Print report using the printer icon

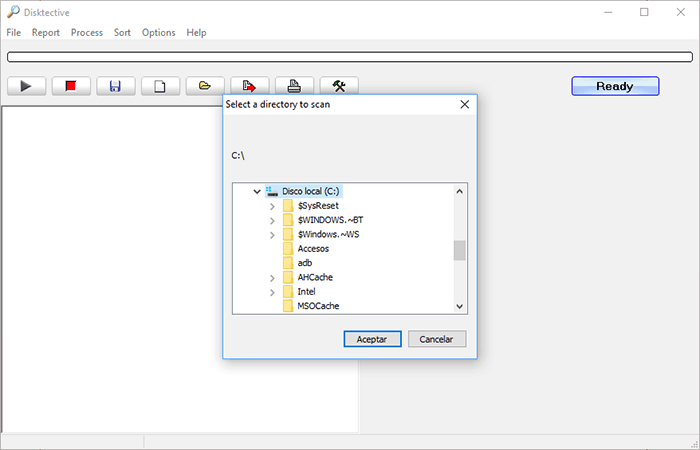click(294, 86)
